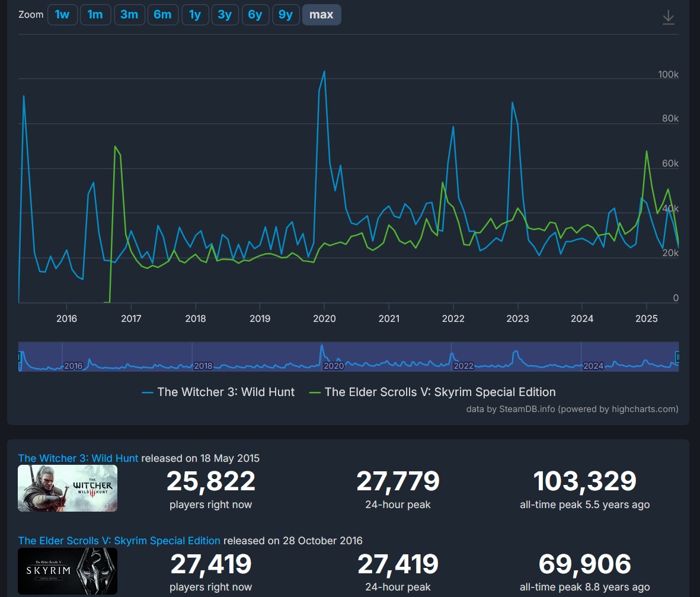Click the 2024 marker in the navigator
700x597 pixels.
click(x=593, y=366)
